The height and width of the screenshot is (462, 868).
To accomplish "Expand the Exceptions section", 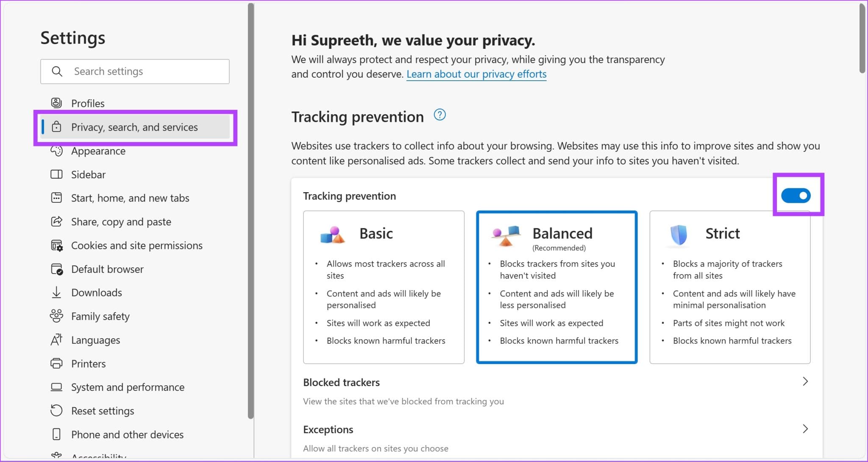I will coord(805,429).
